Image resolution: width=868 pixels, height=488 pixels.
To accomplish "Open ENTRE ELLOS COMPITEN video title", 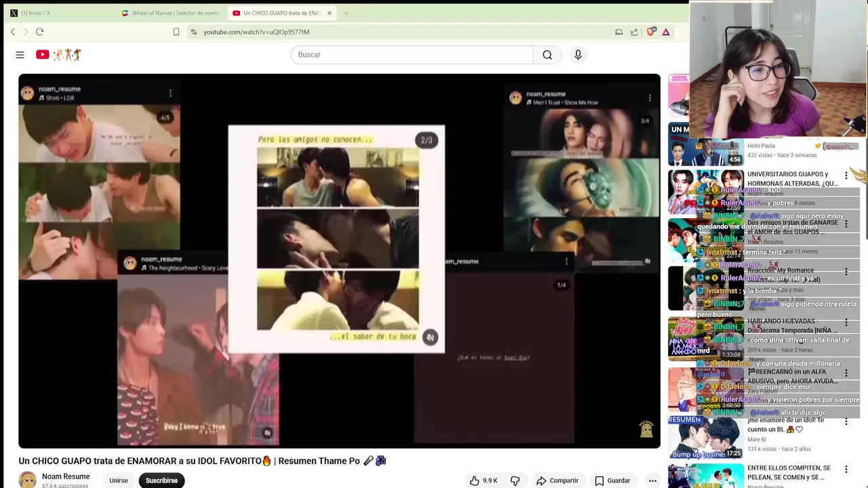I will [789, 472].
